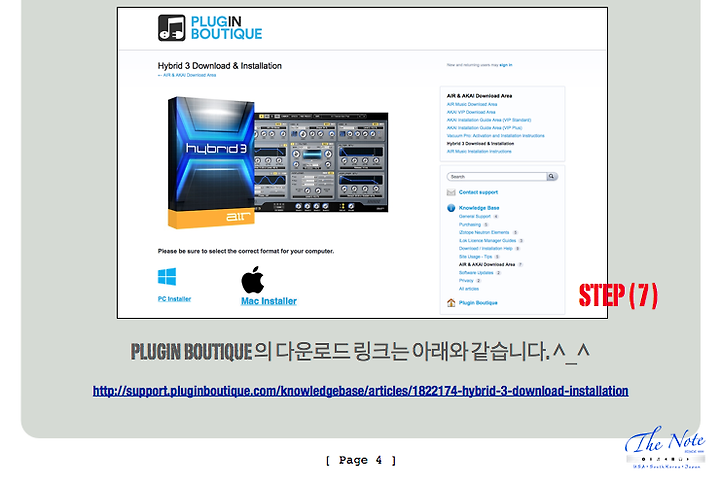
Task: Click the Hybrid 3 Download & Installation heading
Action: pos(219,66)
